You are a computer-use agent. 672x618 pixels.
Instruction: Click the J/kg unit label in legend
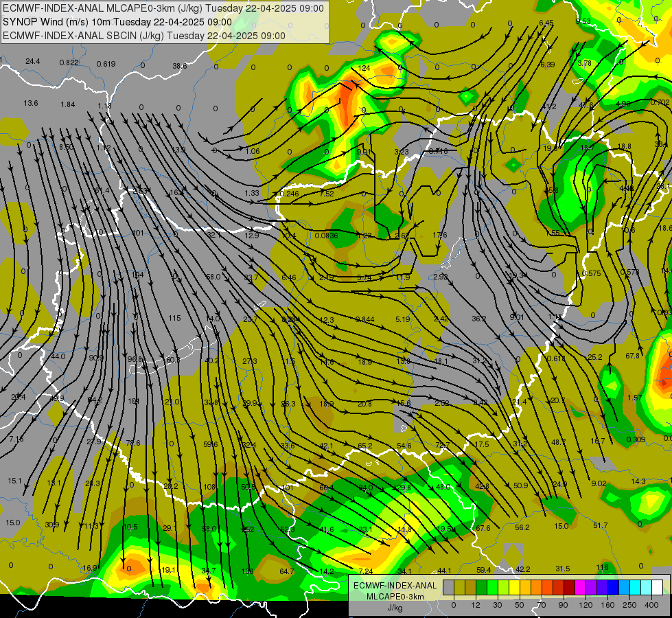[x=395, y=608]
